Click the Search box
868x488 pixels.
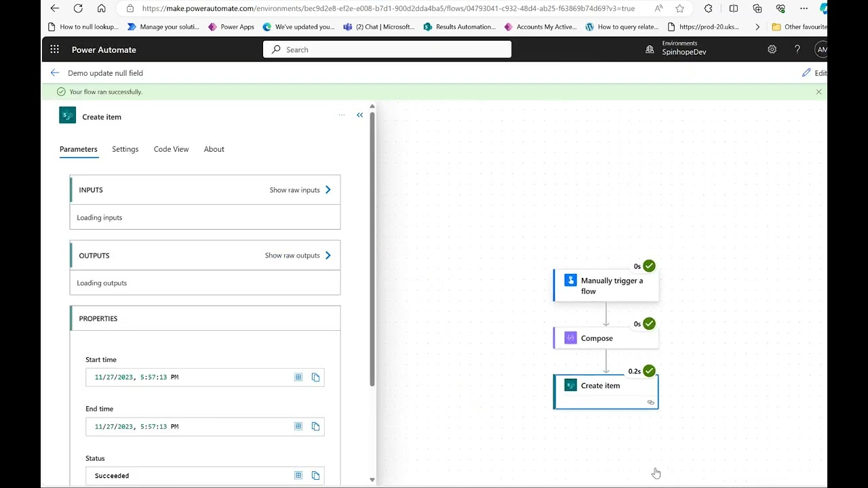tap(387, 49)
